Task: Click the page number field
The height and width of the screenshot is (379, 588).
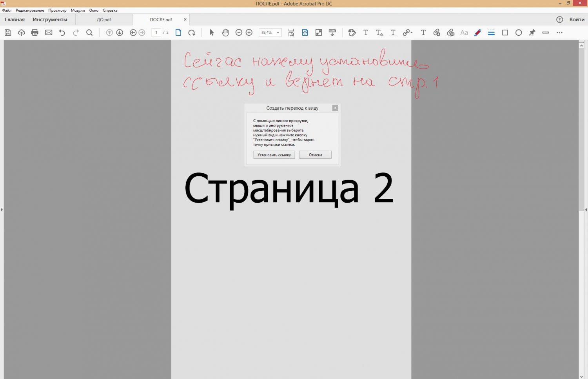Action: pyautogui.click(x=156, y=33)
